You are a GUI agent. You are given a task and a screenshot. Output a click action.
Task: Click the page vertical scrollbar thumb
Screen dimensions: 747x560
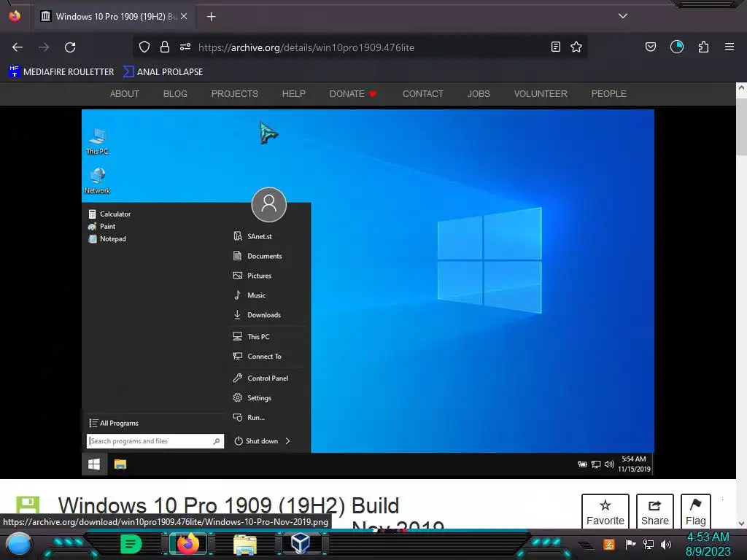point(741,126)
